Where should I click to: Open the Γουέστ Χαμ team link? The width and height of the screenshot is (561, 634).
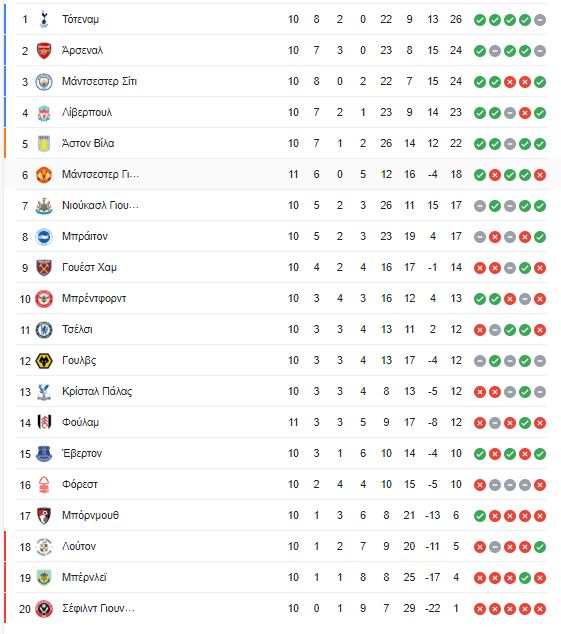tap(89, 268)
